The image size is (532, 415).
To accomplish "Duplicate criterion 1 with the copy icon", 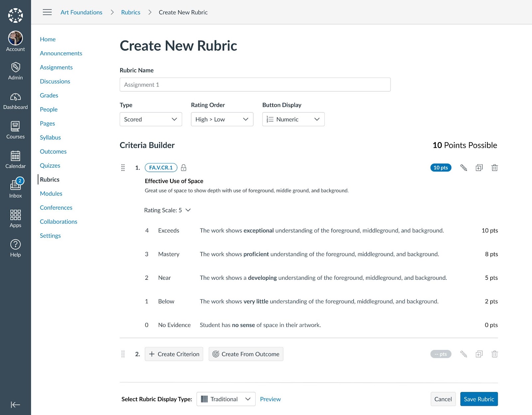I will pos(479,167).
